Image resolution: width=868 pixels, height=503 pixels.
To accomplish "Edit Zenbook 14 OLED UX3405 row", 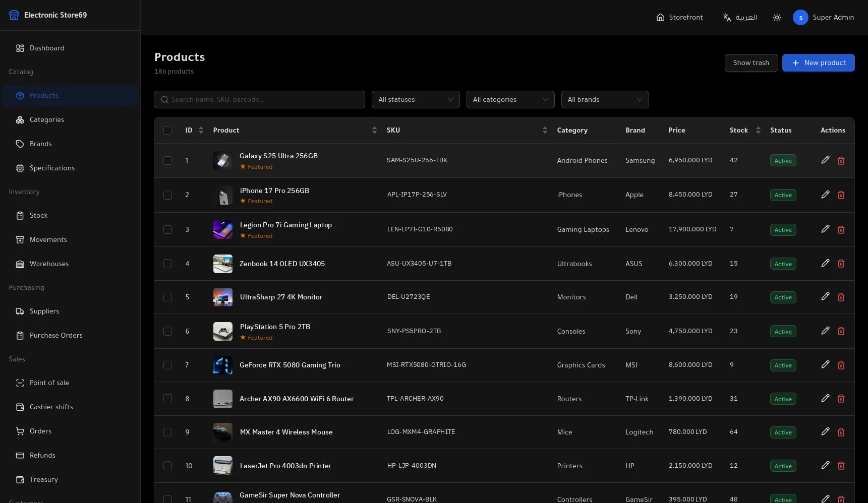I will 825,263.
